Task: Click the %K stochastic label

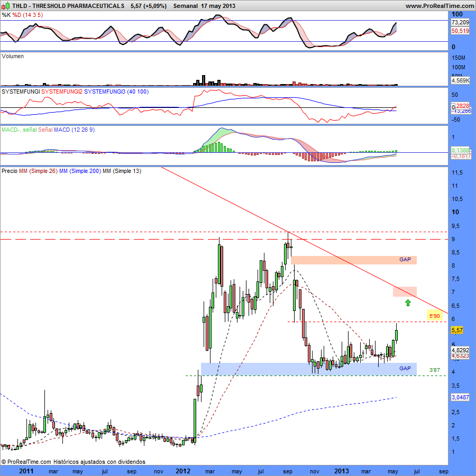Action: pyautogui.click(x=6, y=15)
